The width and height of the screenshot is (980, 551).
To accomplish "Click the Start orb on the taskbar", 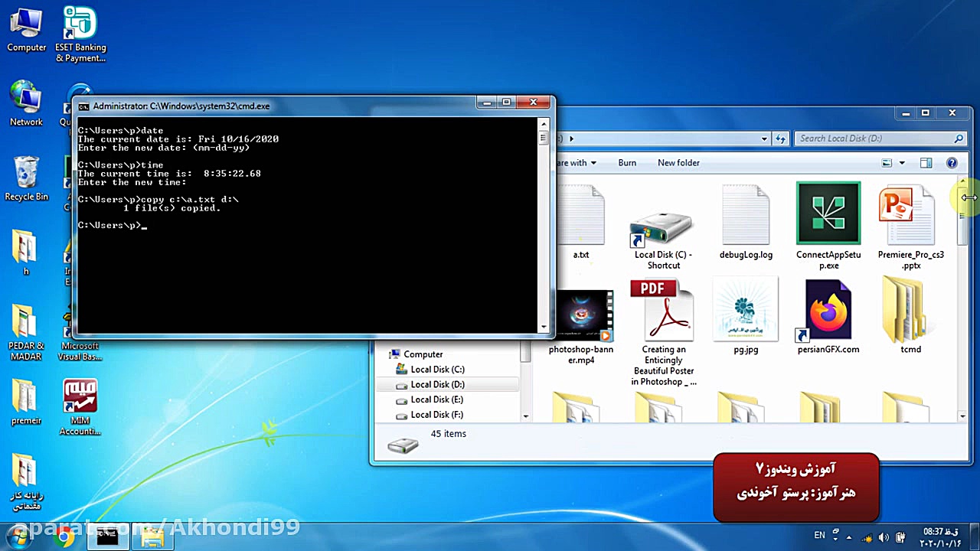I will 14,536.
